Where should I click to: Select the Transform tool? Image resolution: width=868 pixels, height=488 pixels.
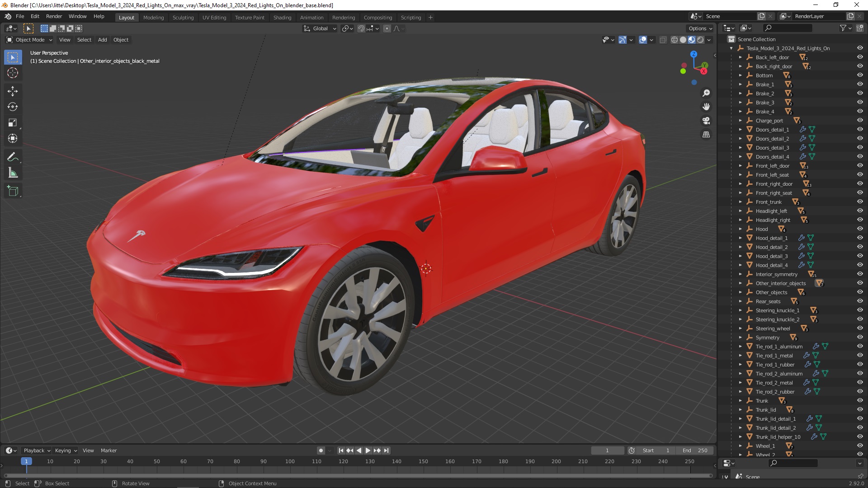13,139
